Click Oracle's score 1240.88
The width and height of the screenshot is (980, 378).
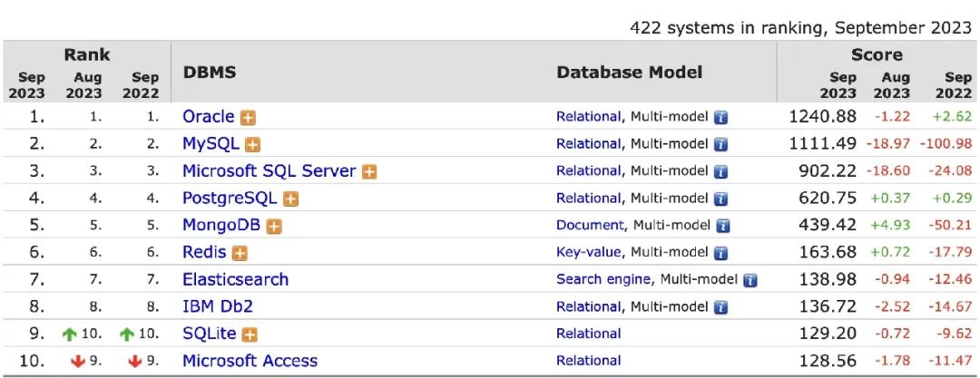822,117
